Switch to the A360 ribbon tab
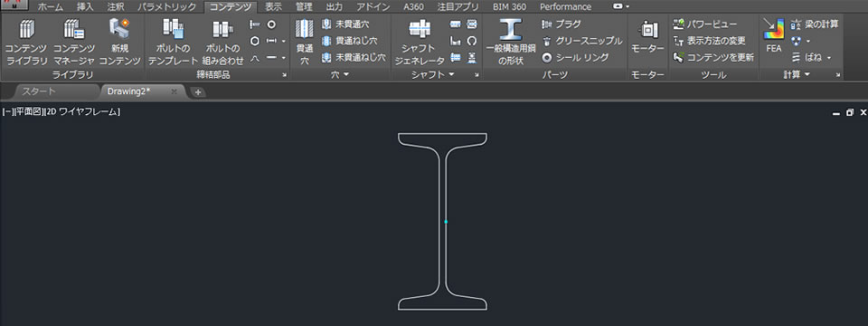Viewport: 868px width, 326px height. click(413, 7)
